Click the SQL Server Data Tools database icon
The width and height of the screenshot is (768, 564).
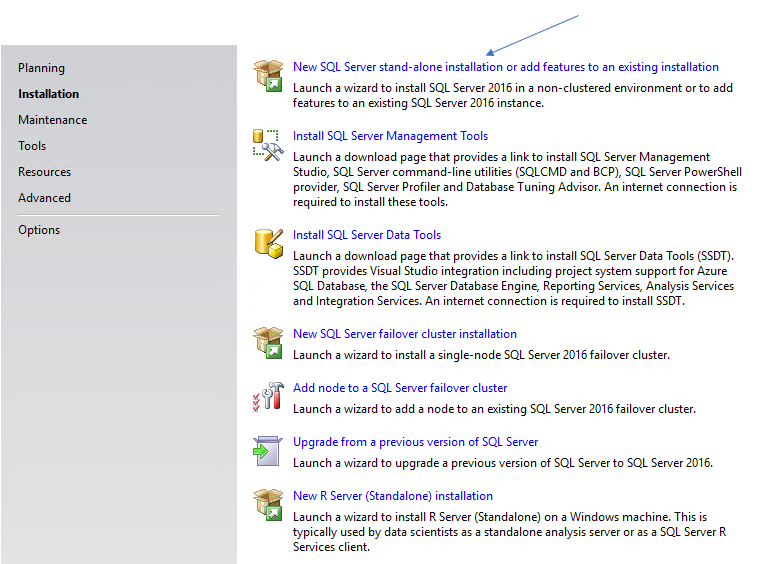click(269, 243)
